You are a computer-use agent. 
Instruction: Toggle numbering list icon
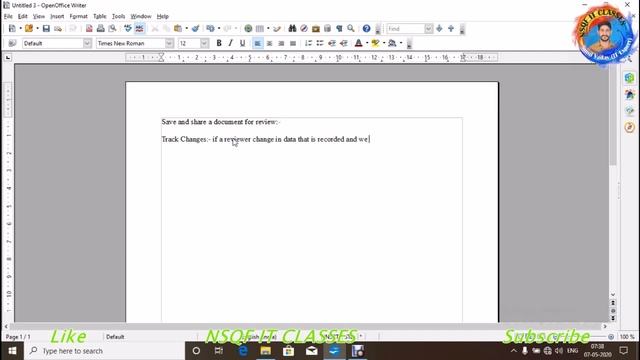(308, 43)
